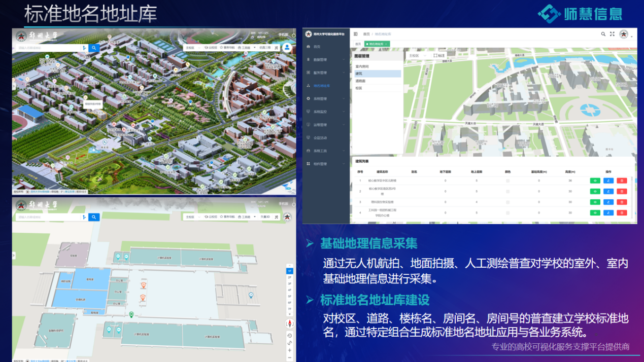The height and width of the screenshot is (362, 644).
Task: Expand the 数据管理 sidebar menu
Action: click(325, 60)
